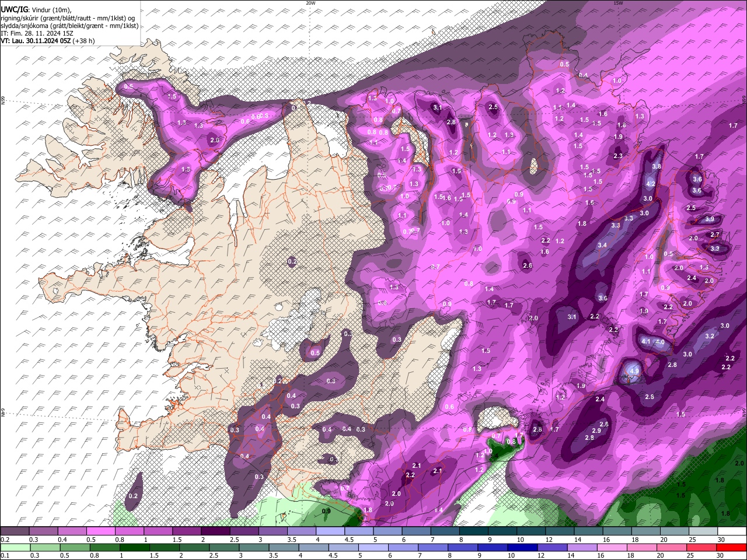Click the 3.2 precipitation value on map
This screenshot has width=747, height=560.
click(710, 336)
